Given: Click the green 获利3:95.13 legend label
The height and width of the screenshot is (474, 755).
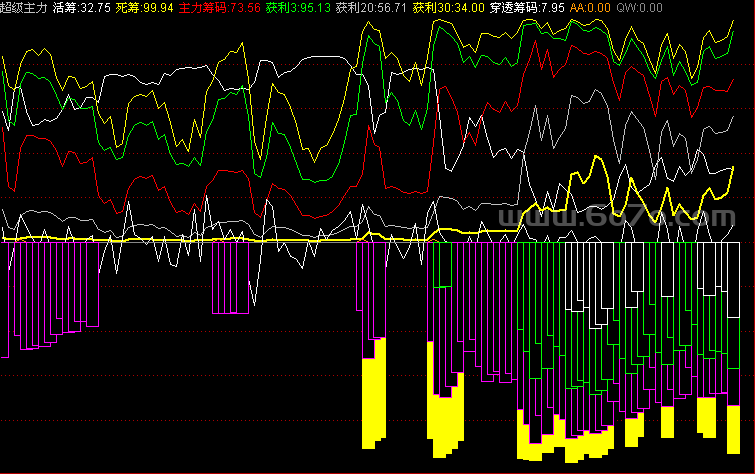Looking at the screenshot, I should 298,8.
